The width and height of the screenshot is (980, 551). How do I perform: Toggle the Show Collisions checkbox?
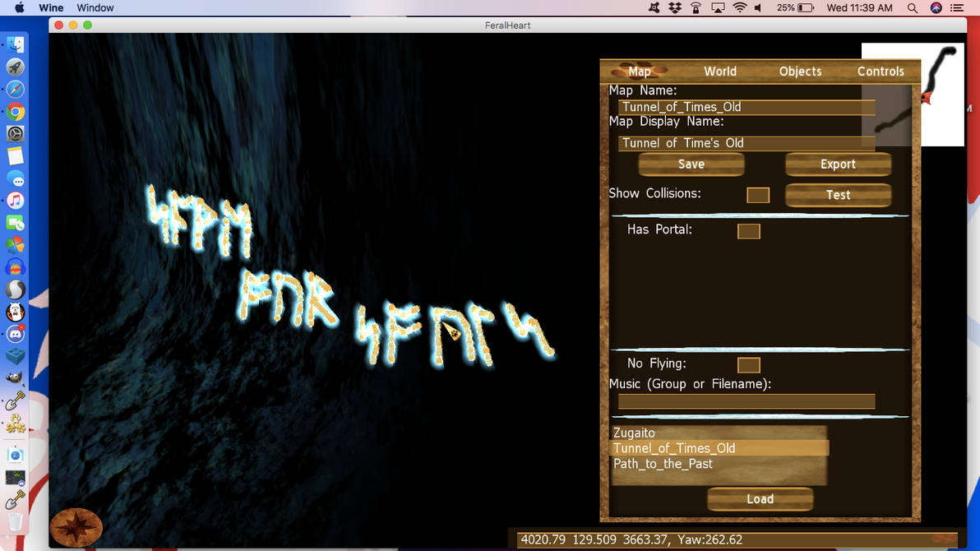click(x=757, y=195)
